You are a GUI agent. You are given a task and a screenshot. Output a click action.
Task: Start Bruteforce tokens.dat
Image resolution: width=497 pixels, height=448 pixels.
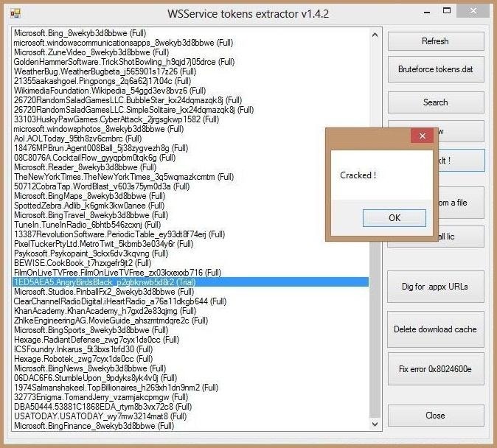click(436, 69)
